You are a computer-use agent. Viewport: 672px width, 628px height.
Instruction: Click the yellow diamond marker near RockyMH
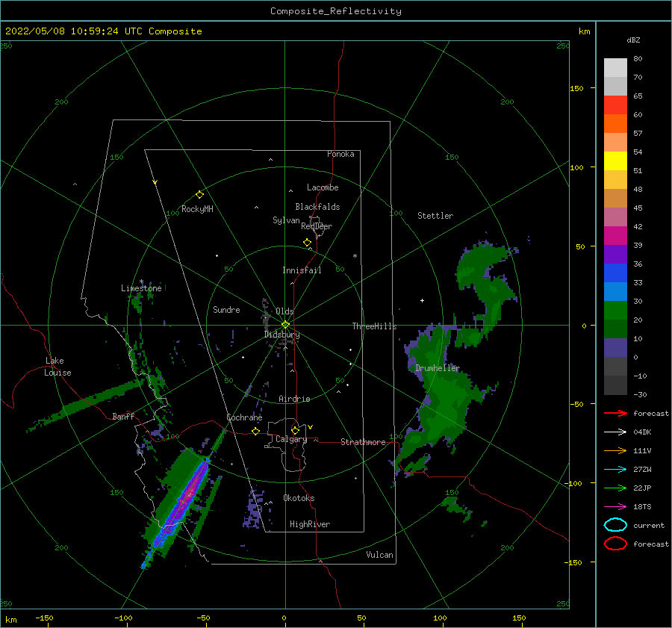(x=199, y=195)
